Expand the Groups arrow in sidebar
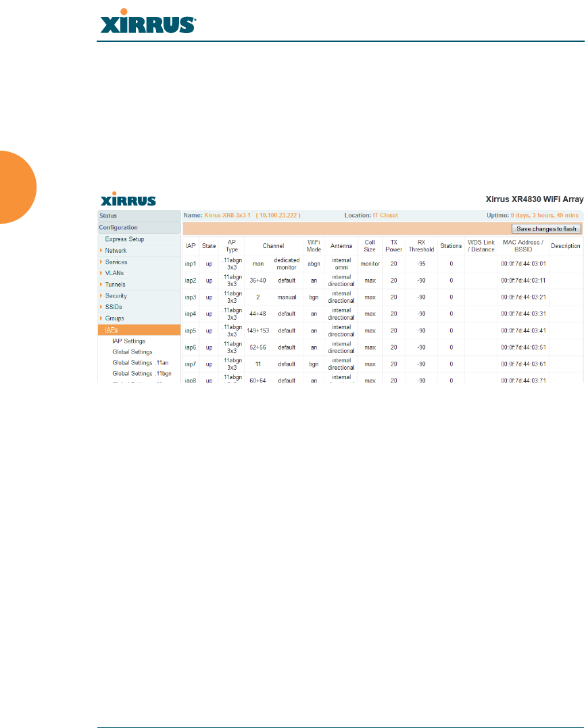586x728 pixels. [101, 318]
